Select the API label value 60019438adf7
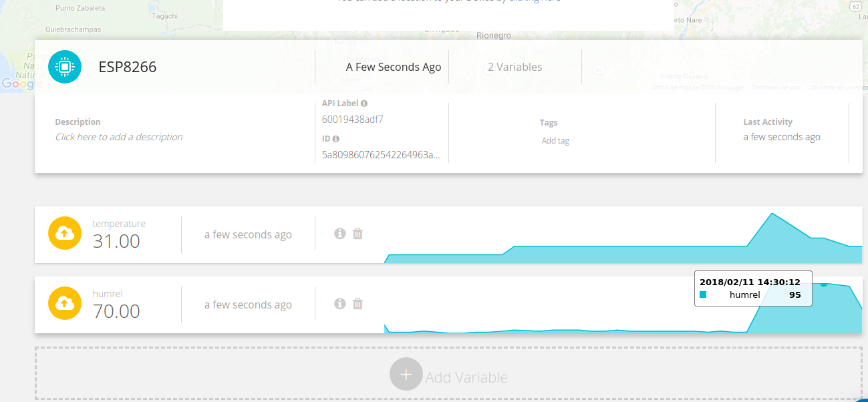This screenshot has width=868, height=402. [353, 120]
